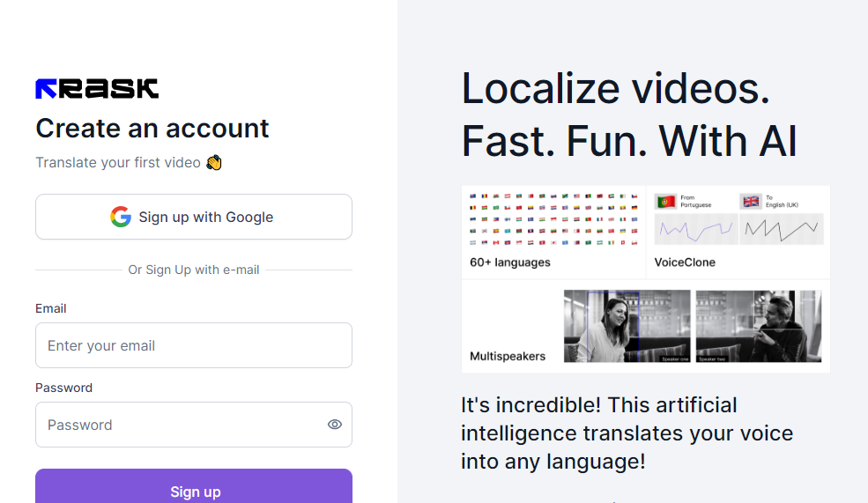This screenshot has width=868, height=503.
Task: Sign up with Google
Action: (x=194, y=217)
